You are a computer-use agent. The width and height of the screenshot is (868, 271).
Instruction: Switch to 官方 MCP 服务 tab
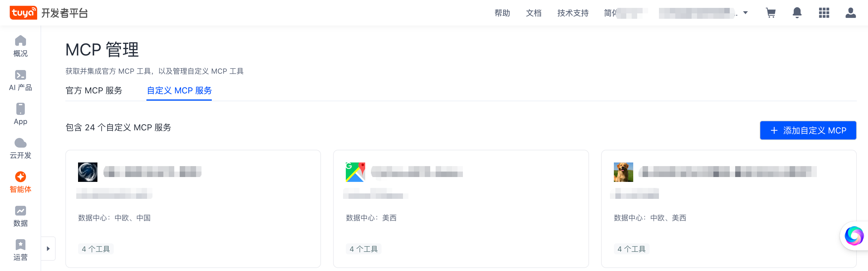pyautogui.click(x=94, y=90)
